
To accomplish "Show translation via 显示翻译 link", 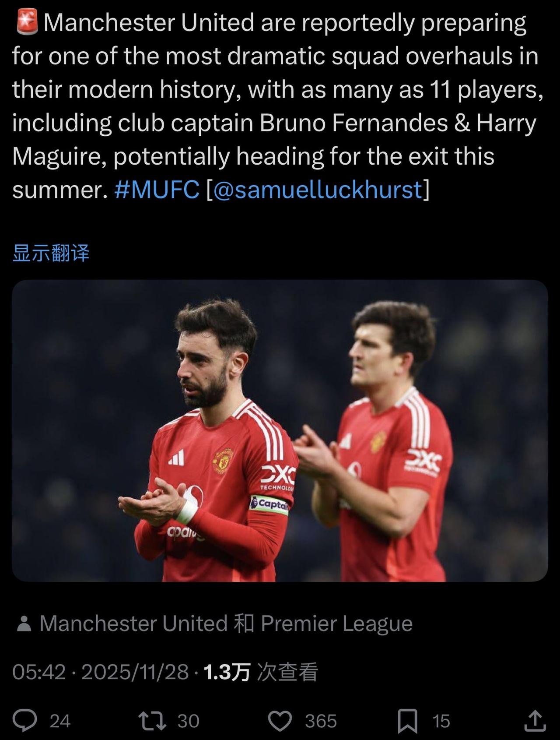I will pos(51,253).
